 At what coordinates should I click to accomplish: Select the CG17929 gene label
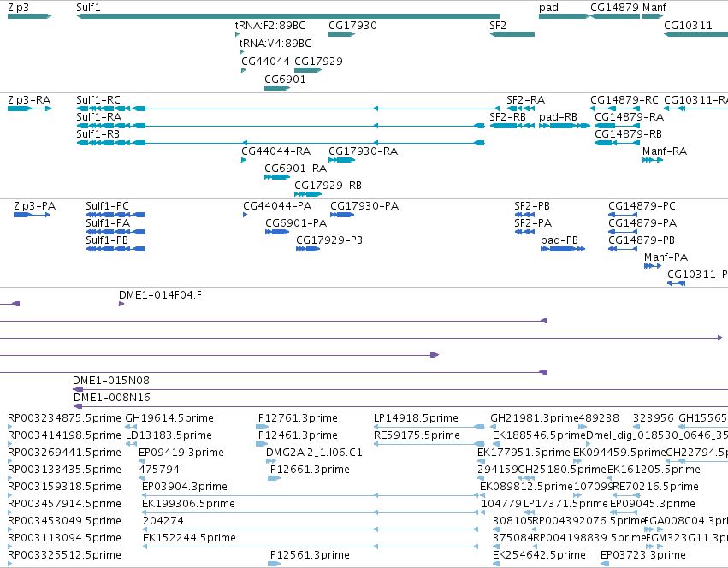point(318,61)
